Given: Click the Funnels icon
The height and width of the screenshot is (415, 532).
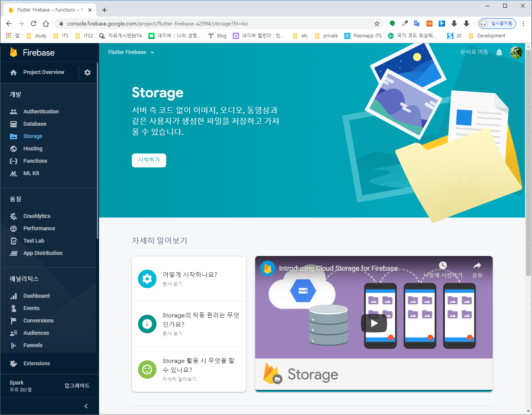Looking at the screenshot, I should point(13,345).
